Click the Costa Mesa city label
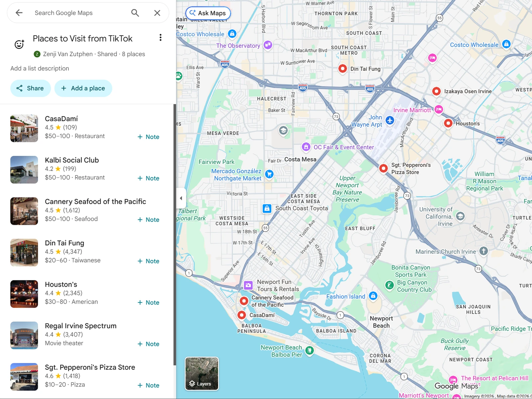532x399 pixels. click(x=300, y=160)
